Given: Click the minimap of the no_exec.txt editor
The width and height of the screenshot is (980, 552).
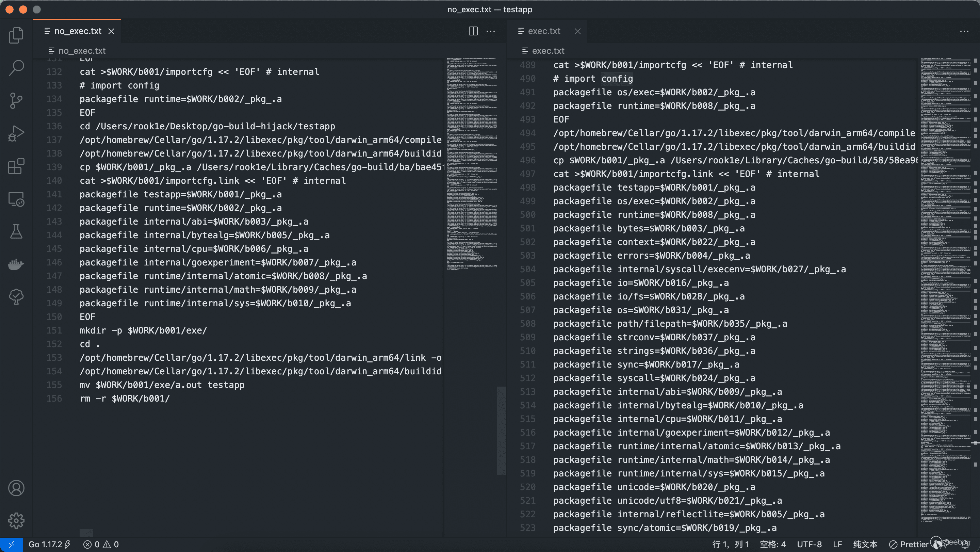Looking at the screenshot, I should 471,164.
